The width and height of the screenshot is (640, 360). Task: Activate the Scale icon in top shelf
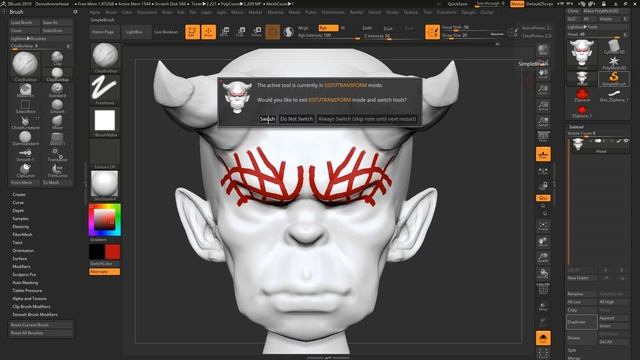pyautogui.click(x=241, y=32)
